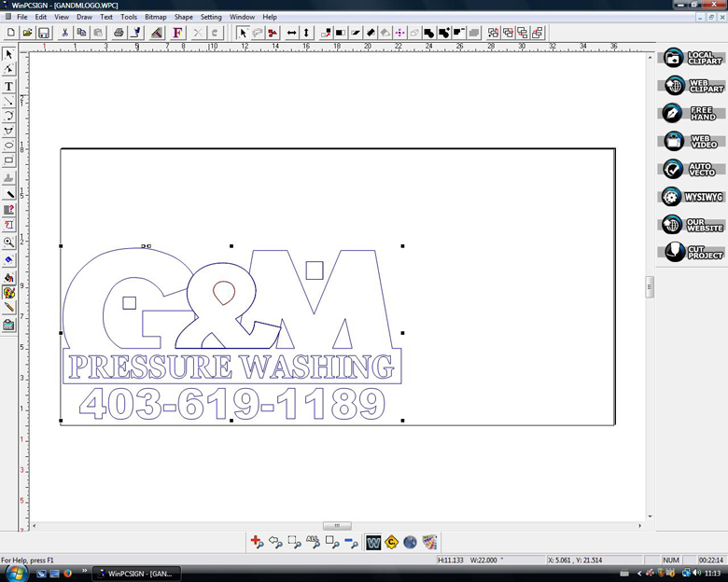Select the ellipse tool
The width and height of the screenshot is (728, 582).
click(8, 145)
